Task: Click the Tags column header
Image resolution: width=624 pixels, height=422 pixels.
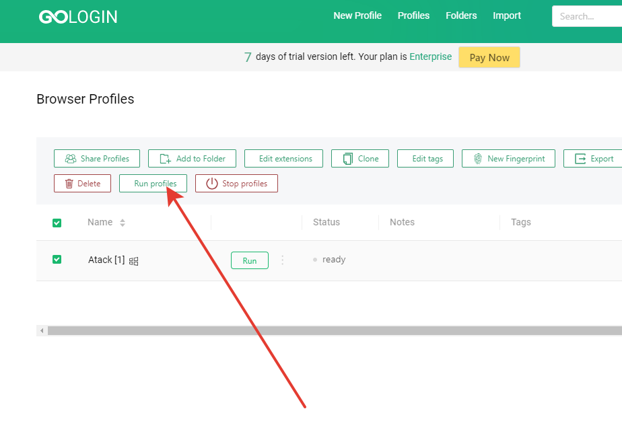Action: 521,222
